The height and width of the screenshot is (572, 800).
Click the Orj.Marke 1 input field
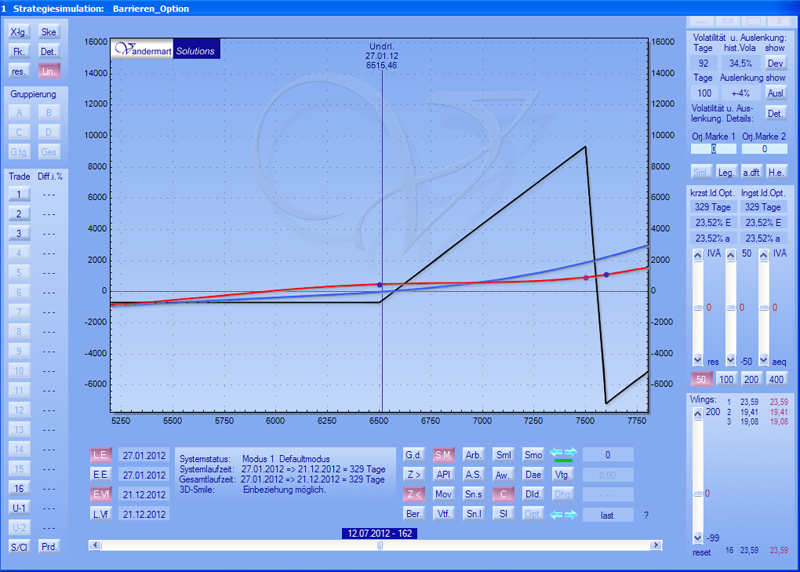(714, 149)
